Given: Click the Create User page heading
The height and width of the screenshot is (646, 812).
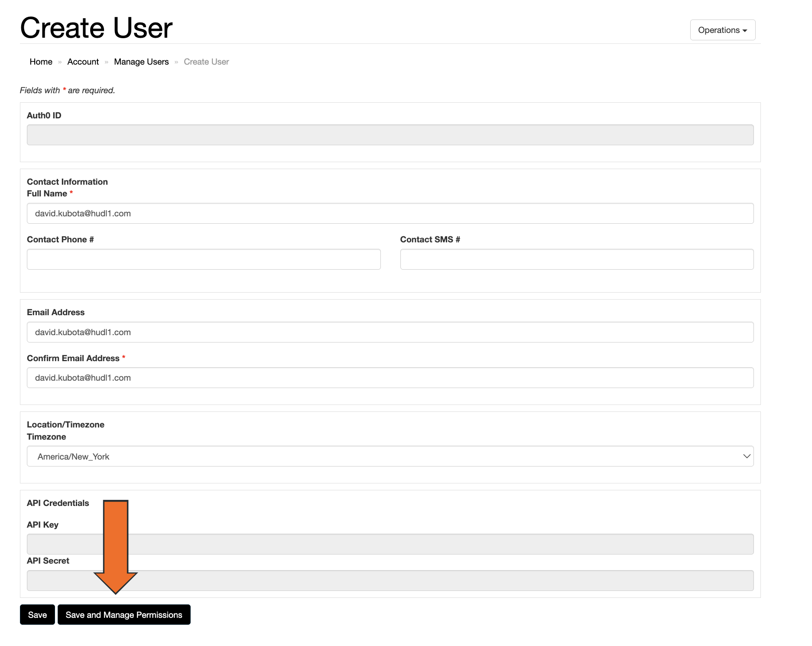Looking at the screenshot, I should pyautogui.click(x=96, y=28).
